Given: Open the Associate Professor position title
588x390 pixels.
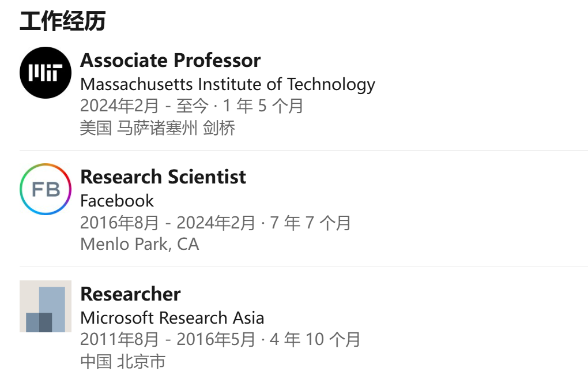Looking at the screenshot, I should [170, 61].
